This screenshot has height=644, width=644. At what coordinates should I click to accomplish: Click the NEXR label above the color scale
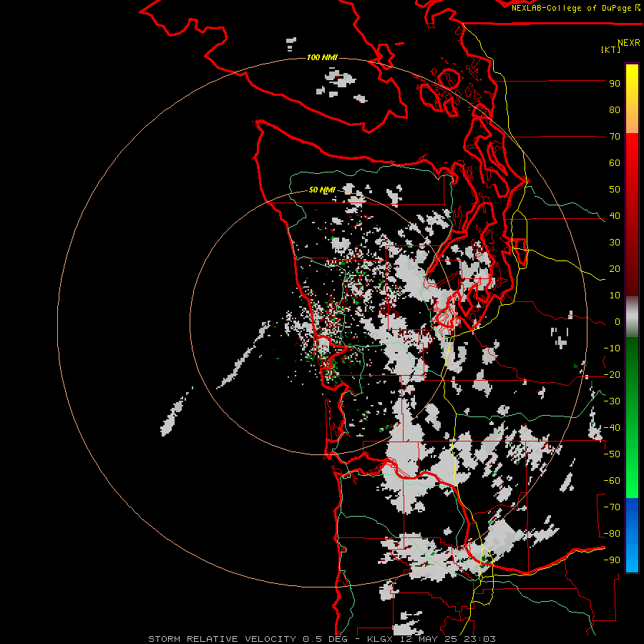point(629,43)
